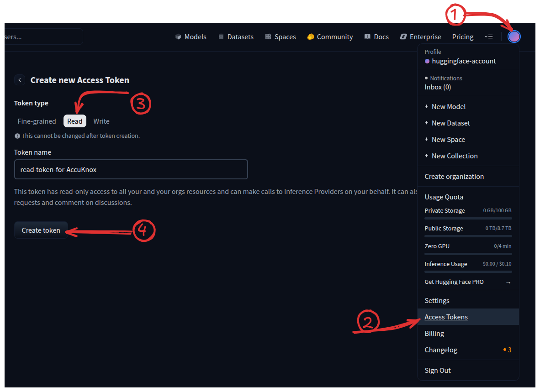Screen dimensions: 540x392
Task: Click the plus icon beside New Collection
Action: [426, 156]
